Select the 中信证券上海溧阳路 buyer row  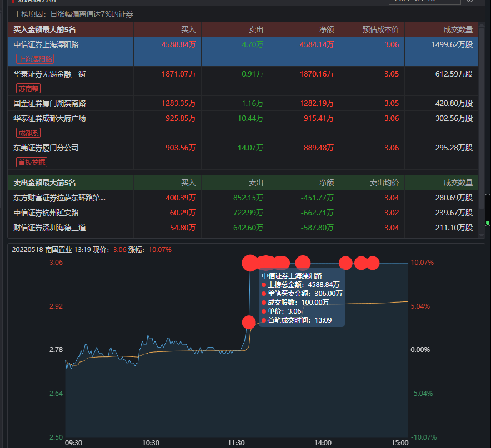coord(243,52)
